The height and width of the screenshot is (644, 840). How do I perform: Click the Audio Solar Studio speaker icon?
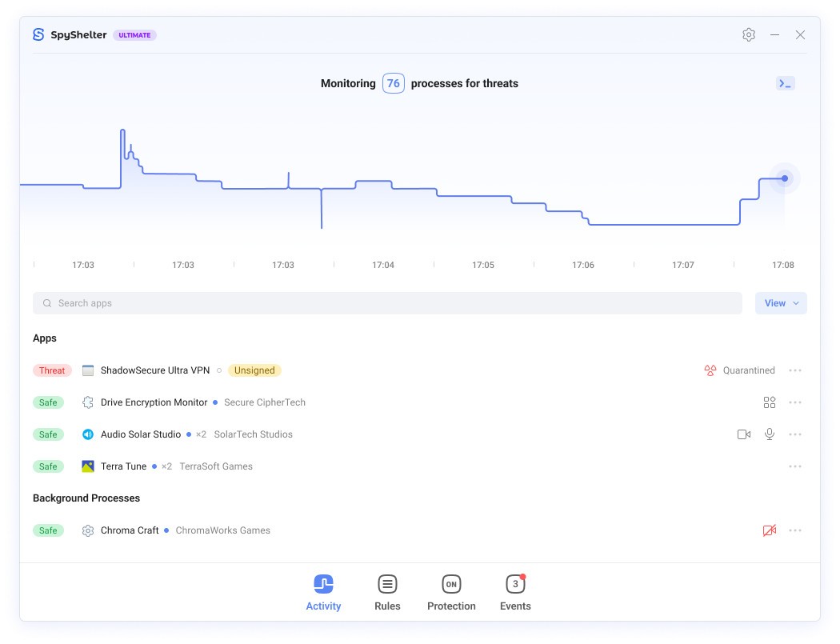(x=88, y=434)
